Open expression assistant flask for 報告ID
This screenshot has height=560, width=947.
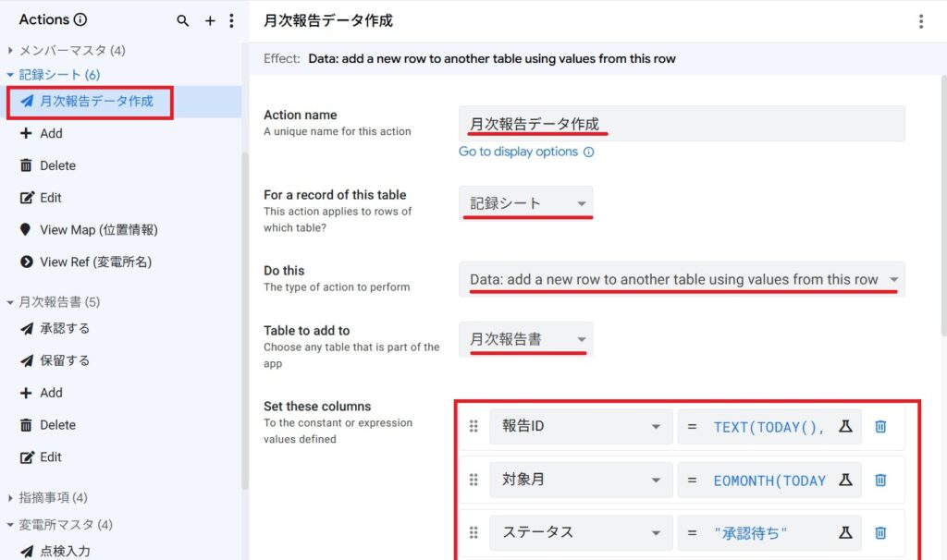coord(844,426)
